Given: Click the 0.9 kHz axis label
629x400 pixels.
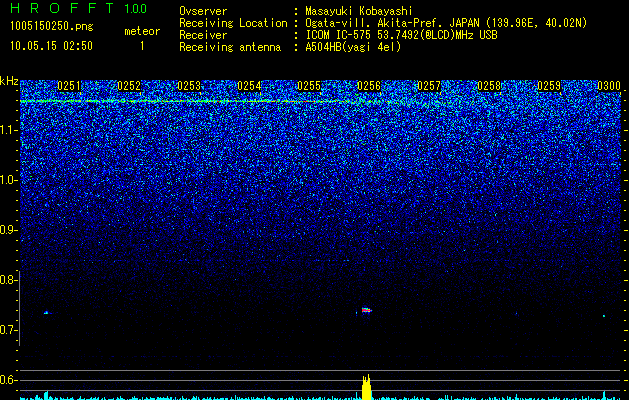Looking at the screenshot, I should pos(9,230).
